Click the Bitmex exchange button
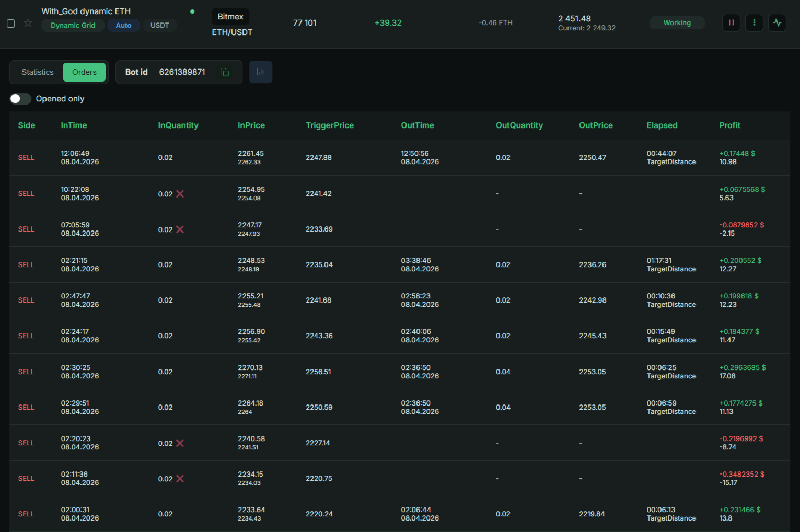The height and width of the screenshot is (532, 800). (x=230, y=16)
